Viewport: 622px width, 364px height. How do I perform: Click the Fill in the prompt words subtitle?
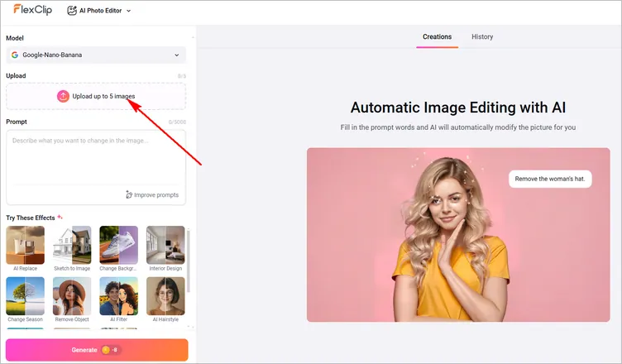[x=458, y=127]
